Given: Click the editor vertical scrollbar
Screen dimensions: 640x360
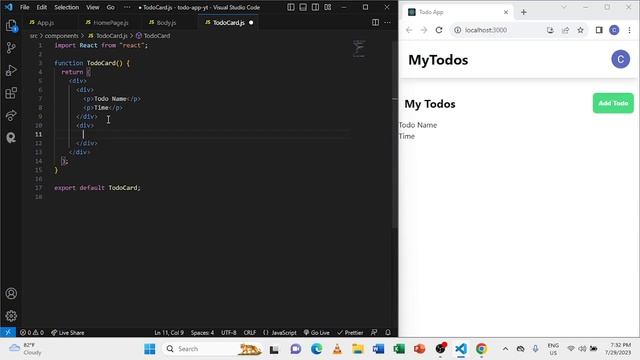Looking at the screenshot, I should (394, 135).
